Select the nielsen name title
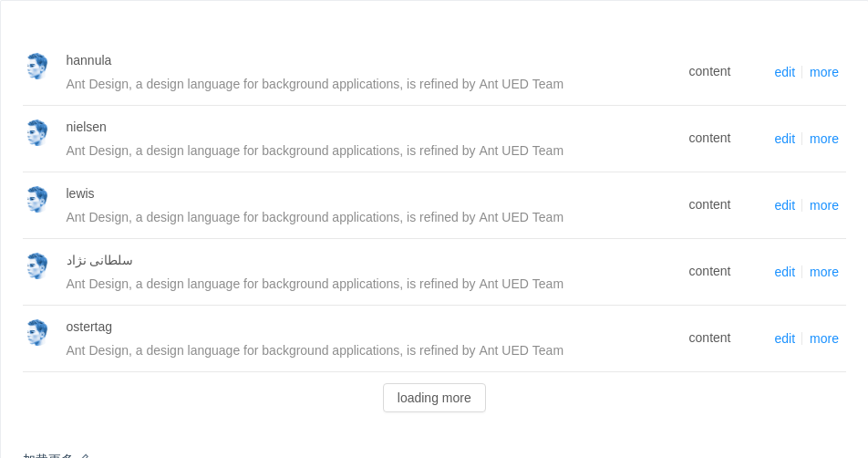 point(86,127)
